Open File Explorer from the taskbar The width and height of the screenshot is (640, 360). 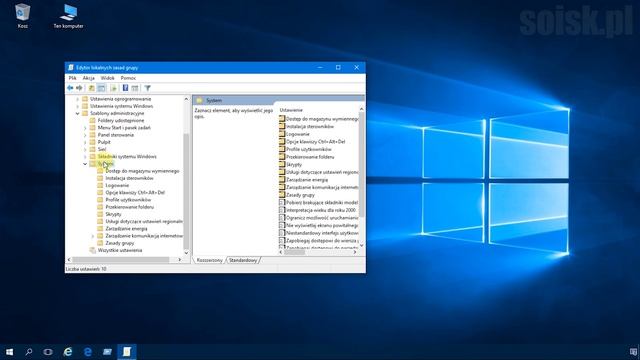pyautogui.click(x=107, y=352)
